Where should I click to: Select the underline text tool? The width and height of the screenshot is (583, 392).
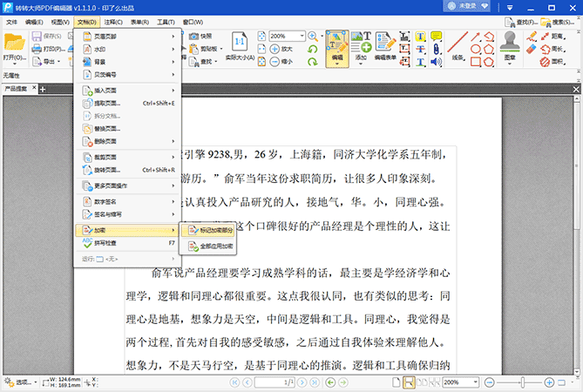pyautogui.click(x=420, y=62)
